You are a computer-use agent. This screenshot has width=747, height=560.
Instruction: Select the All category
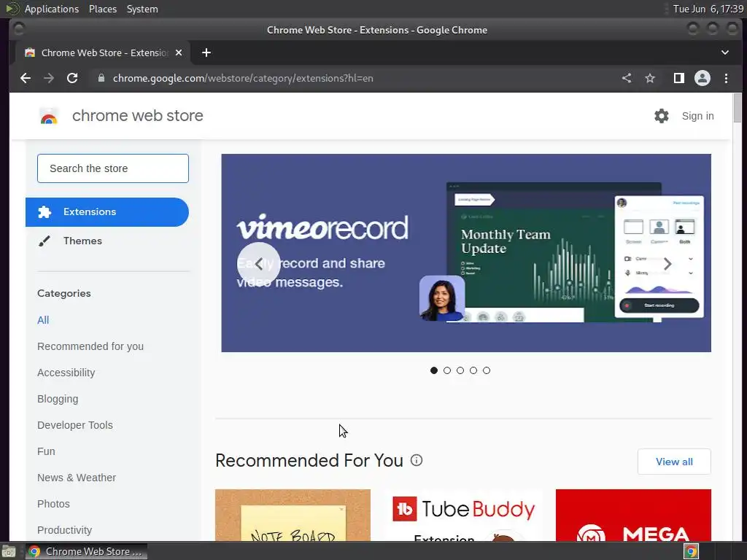click(43, 320)
